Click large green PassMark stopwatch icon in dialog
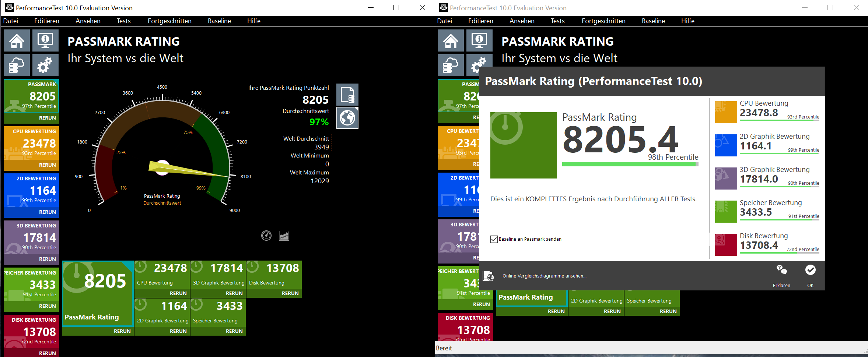Viewport: 868px width, 357px height. [x=523, y=145]
